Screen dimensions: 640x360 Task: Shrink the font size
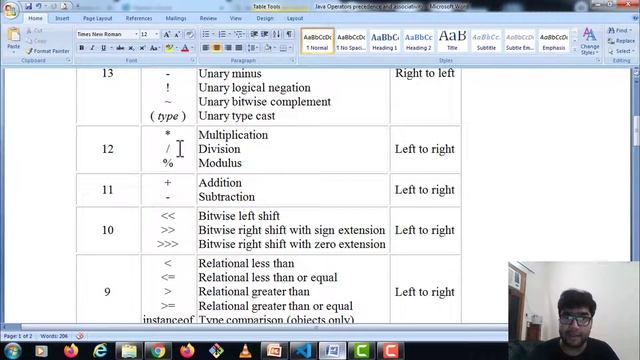coord(178,35)
